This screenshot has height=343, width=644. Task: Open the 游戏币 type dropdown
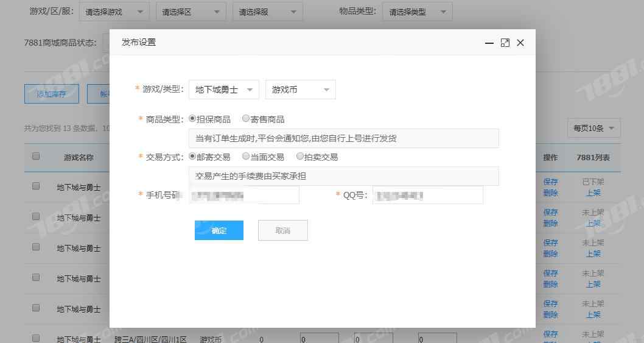click(x=301, y=90)
